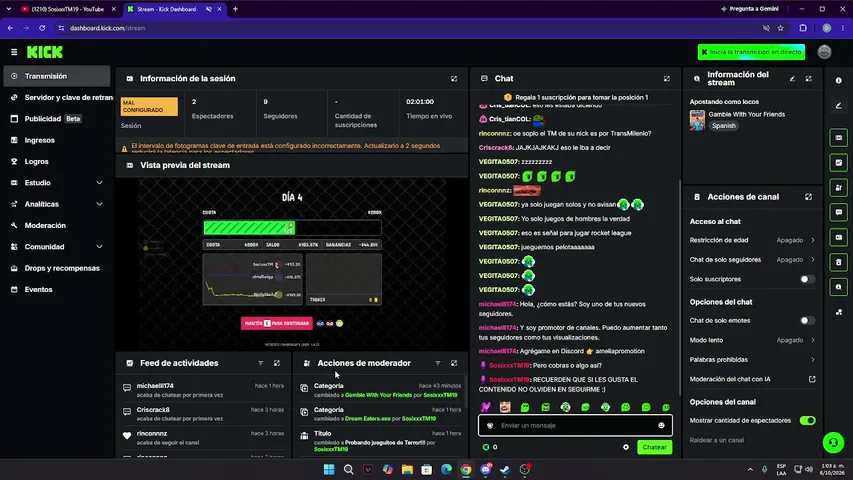The height and width of the screenshot is (480, 853).
Task: Click the Spanish language tag
Action: 723,126
